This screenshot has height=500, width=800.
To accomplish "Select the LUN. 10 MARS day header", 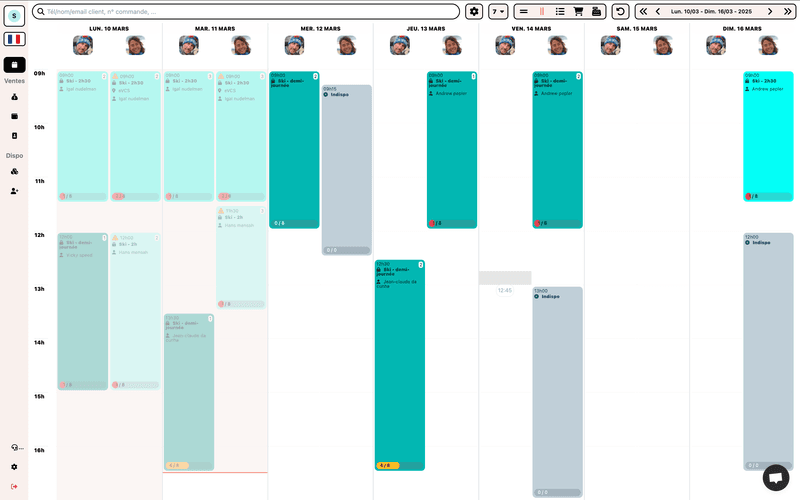I will point(109,29).
